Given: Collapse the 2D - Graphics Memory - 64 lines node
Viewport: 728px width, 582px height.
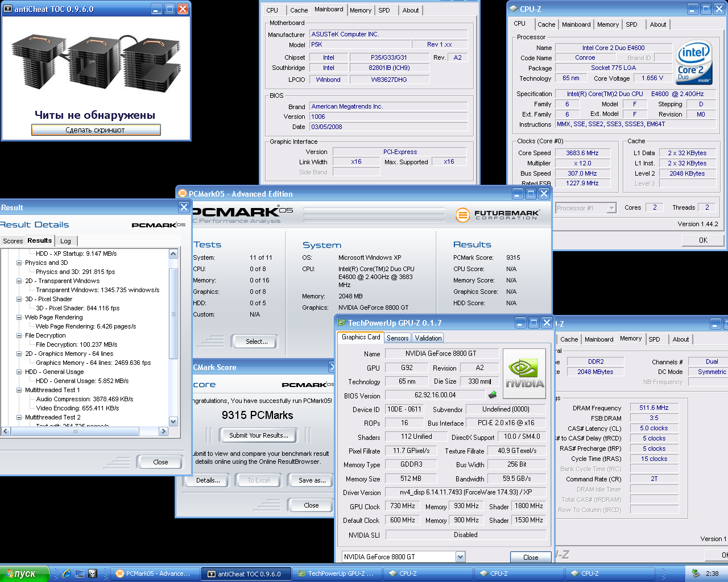Looking at the screenshot, I should pos(19,354).
